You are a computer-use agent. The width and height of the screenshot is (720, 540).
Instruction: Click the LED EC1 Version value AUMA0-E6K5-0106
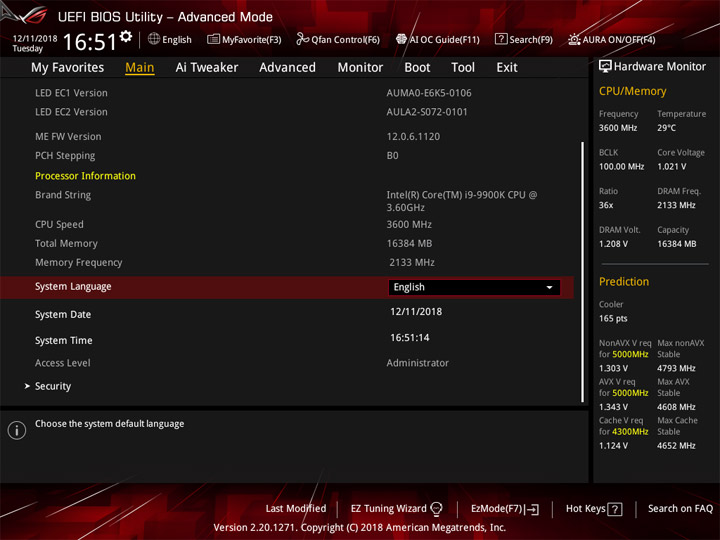429,93
